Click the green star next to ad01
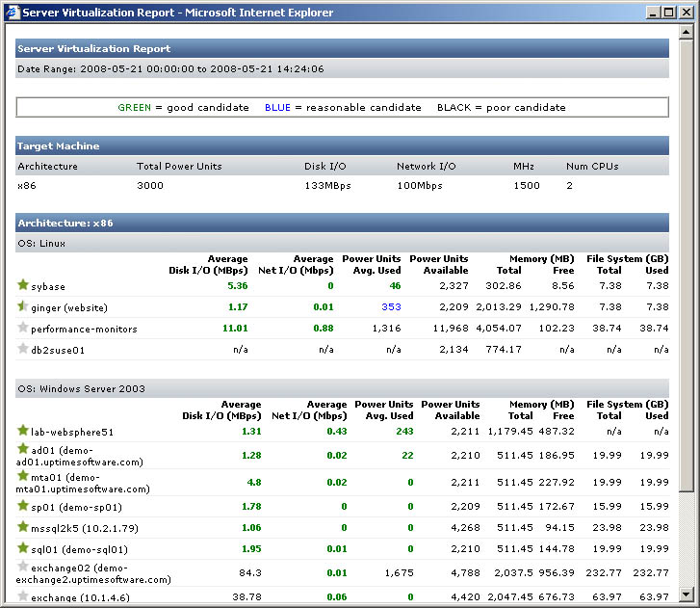The height and width of the screenshot is (608, 700). pyautogui.click(x=23, y=448)
